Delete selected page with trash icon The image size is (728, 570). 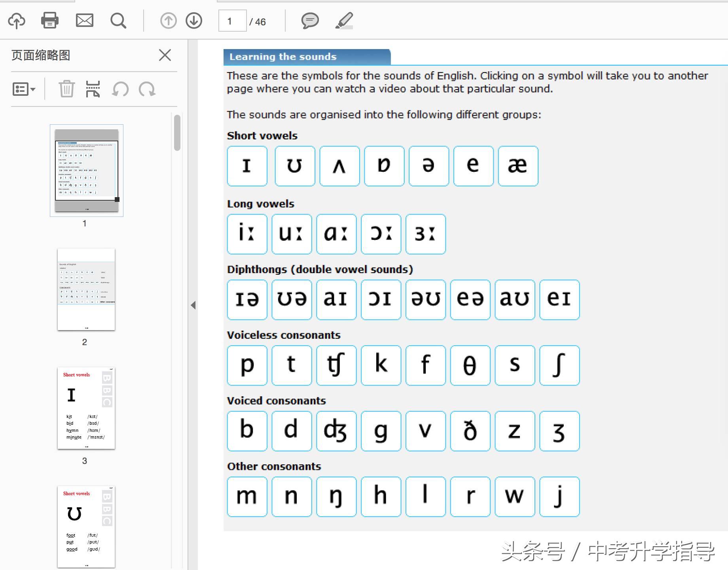66,89
